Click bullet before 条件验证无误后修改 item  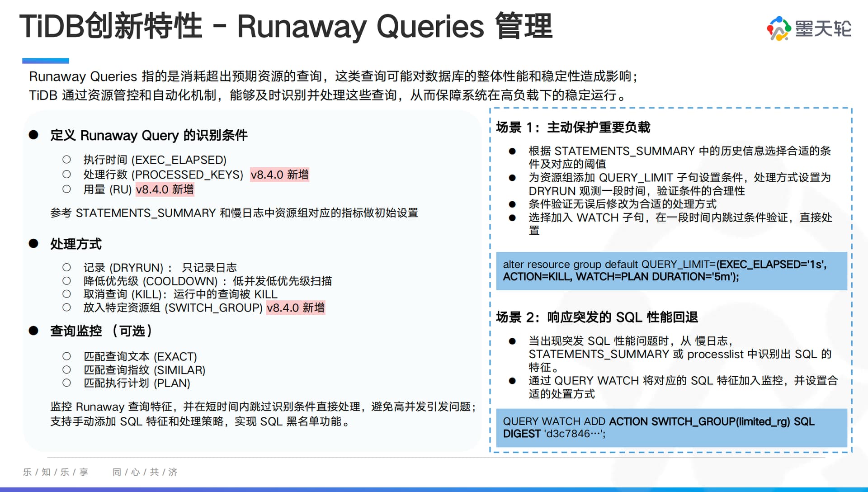click(512, 204)
